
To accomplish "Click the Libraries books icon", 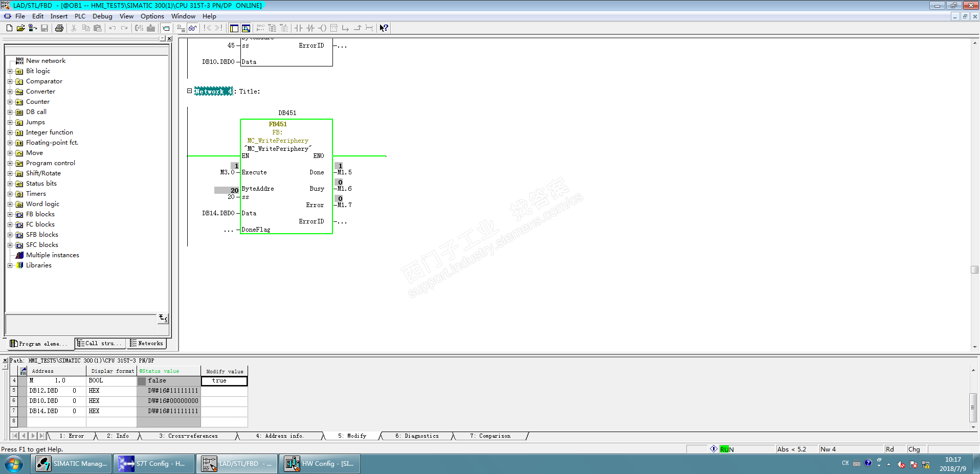I will [x=19, y=265].
